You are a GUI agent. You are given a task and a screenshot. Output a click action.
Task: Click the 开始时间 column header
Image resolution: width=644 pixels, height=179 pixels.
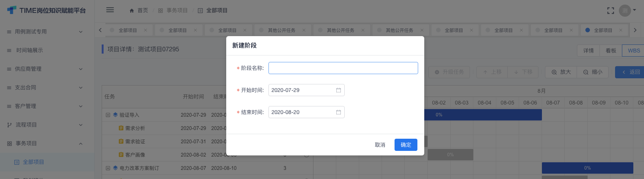point(193,97)
